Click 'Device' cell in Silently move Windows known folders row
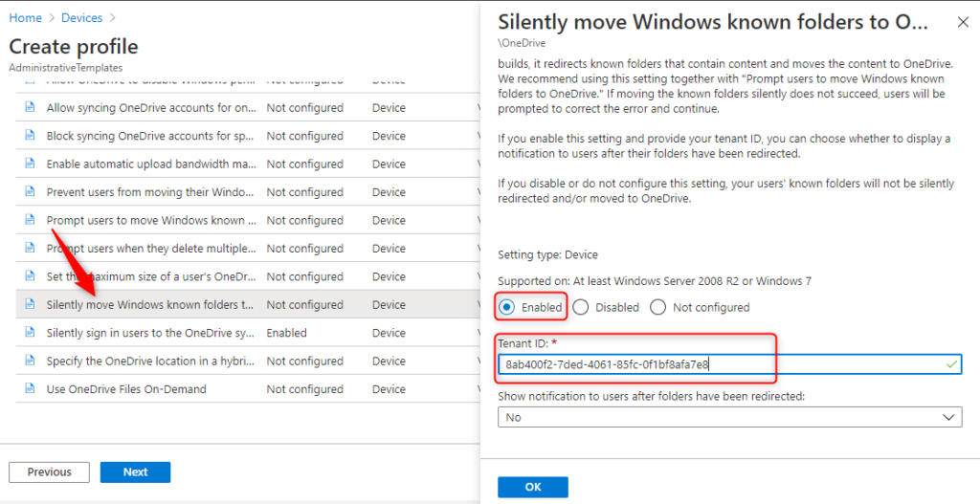The height and width of the screenshot is (504, 980). point(389,305)
